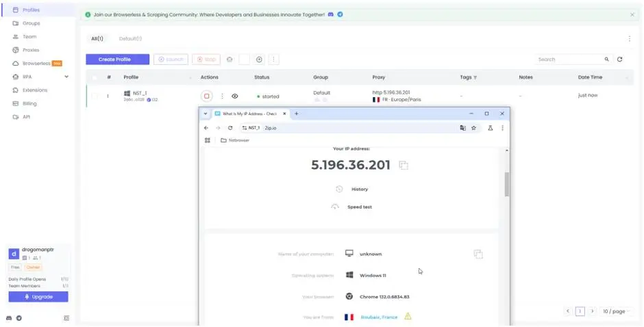Open the Nstbrowser bookmarks folder
Screen dimensions: 644x327
coord(235,140)
